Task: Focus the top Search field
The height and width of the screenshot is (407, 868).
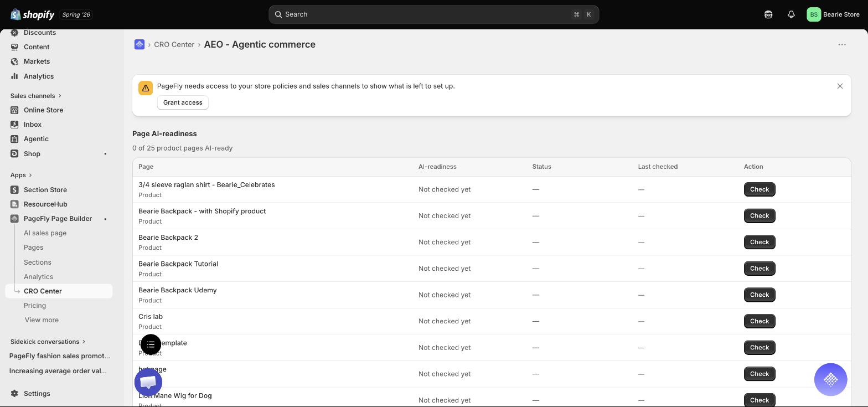Action: pyautogui.click(x=433, y=14)
